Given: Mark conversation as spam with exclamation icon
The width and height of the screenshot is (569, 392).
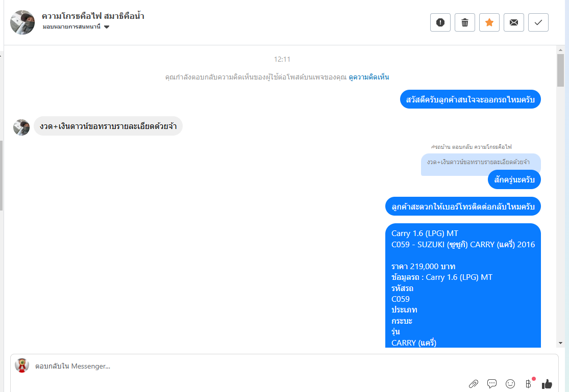Looking at the screenshot, I should pos(440,22).
